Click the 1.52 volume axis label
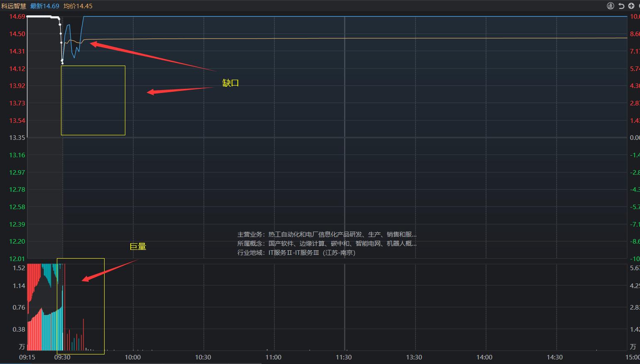Screen dimensions: 640x364 click(x=19, y=268)
